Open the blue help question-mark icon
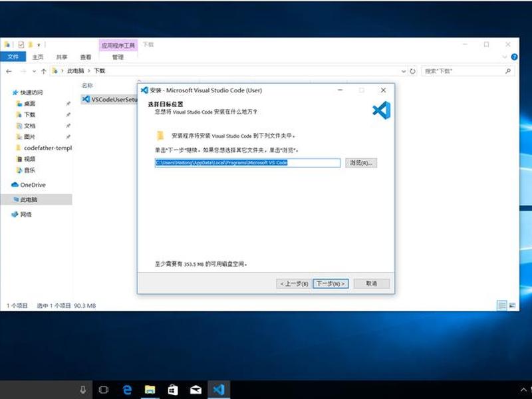The image size is (532, 399). point(514,57)
